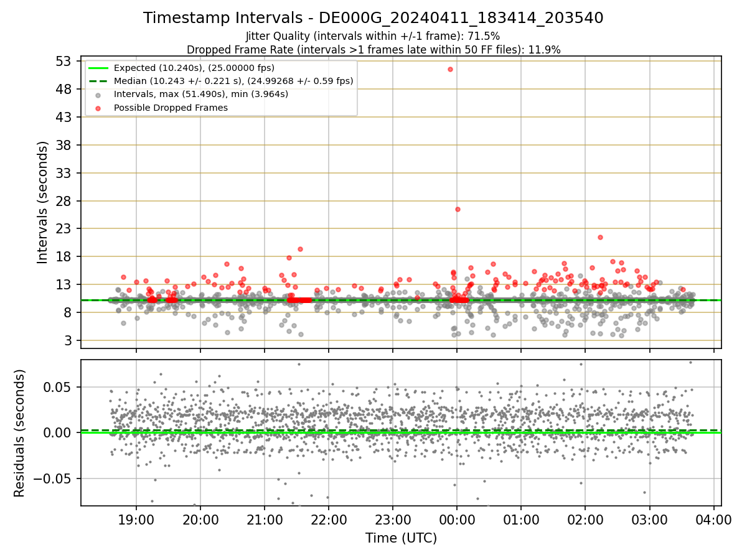
Task: Click y-axis tick label '28'
Action: (65, 201)
